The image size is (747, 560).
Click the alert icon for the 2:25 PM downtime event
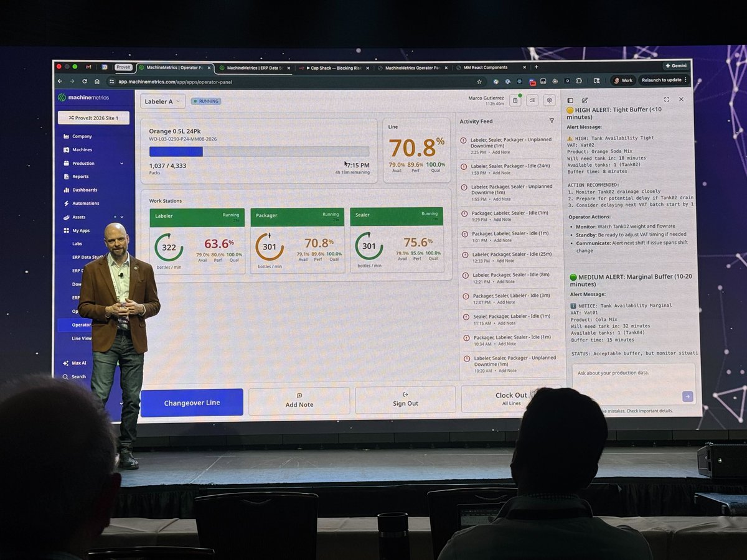[x=464, y=141]
